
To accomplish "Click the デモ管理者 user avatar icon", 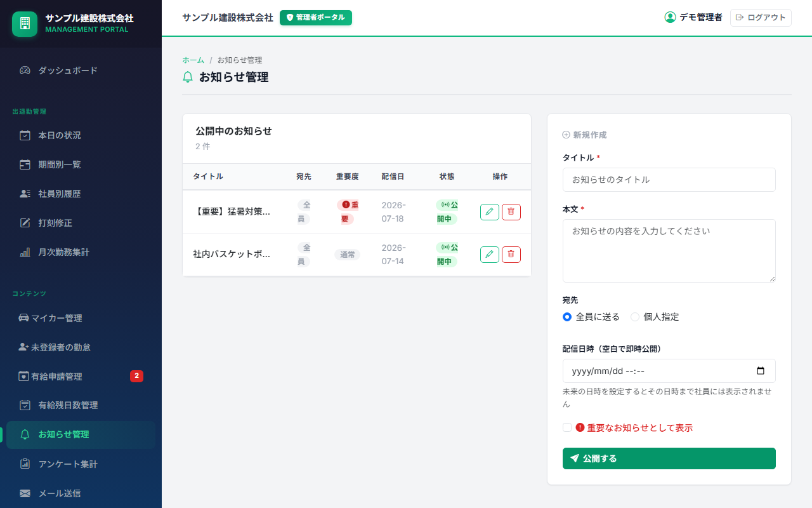I will pyautogui.click(x=670, y=17).
